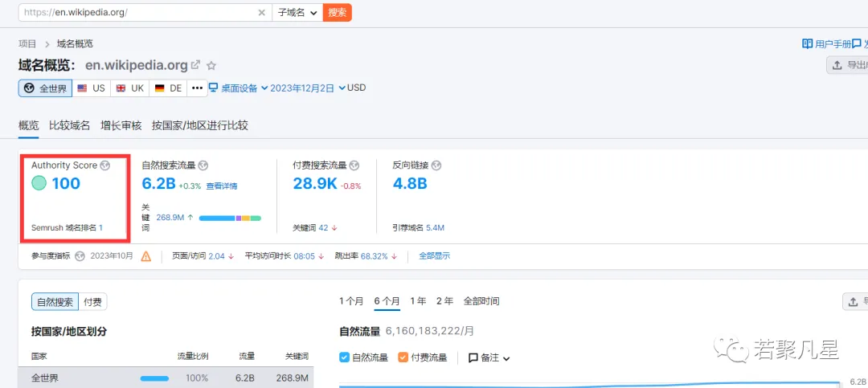Star en.wikipedia.org as favorite
The height and width of the screenshot is (388, 868).
[211, 65]
